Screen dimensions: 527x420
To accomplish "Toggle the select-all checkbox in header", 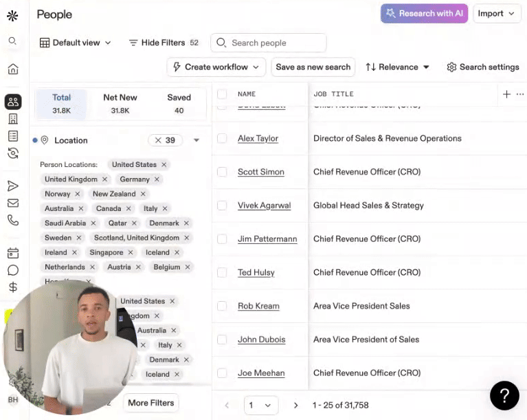I will pyautogui.click(x=222, y=94).
